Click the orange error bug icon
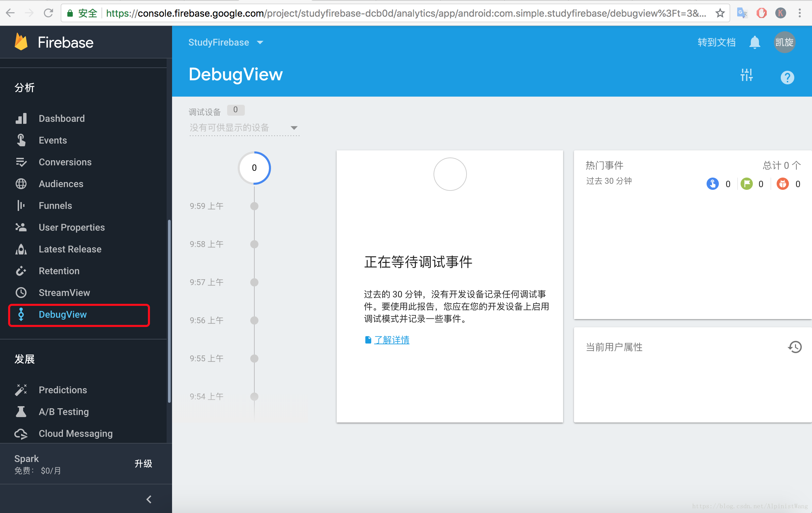This screenshot has width=812, height=513. 782,184
